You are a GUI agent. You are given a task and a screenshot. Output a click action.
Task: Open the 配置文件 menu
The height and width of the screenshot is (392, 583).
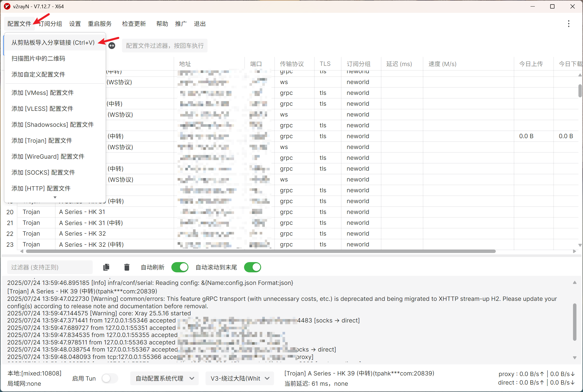[19, 24]
